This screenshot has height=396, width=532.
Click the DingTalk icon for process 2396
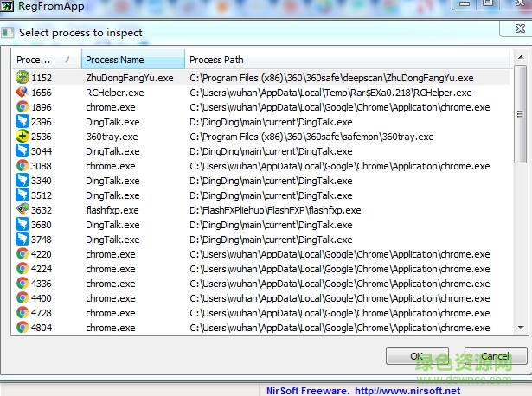(x=22, y=121)
